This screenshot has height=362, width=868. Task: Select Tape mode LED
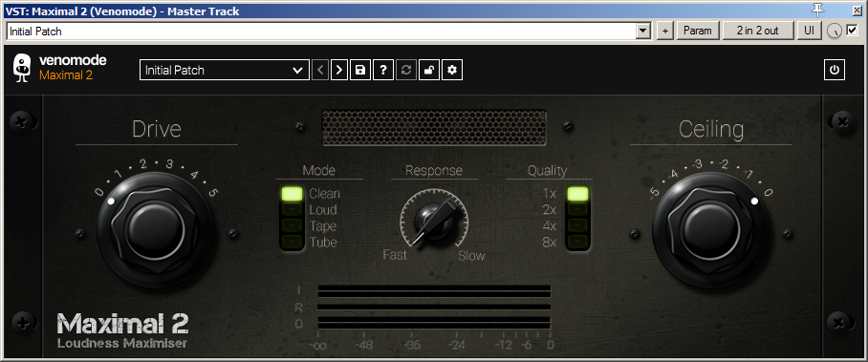293,225
